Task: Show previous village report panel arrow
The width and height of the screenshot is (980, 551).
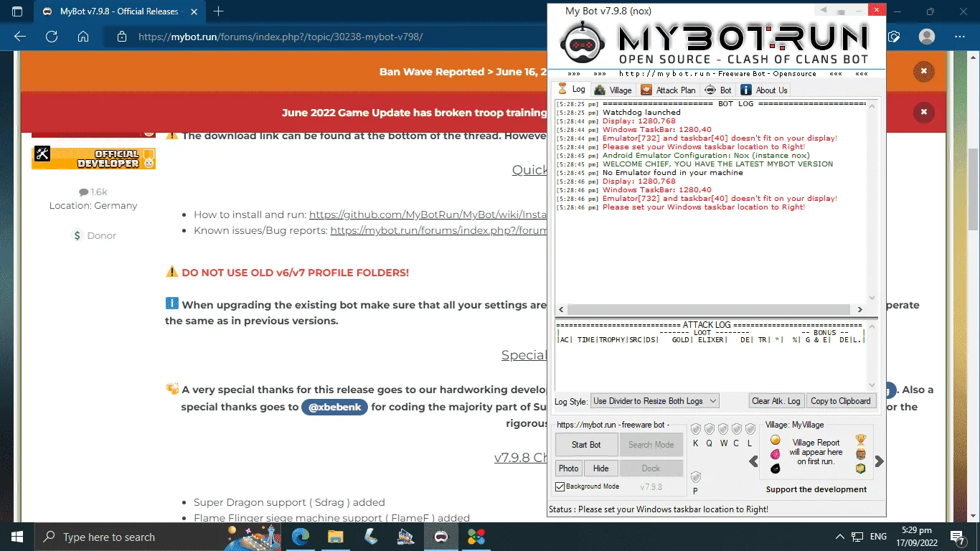Action: (753, 461)
